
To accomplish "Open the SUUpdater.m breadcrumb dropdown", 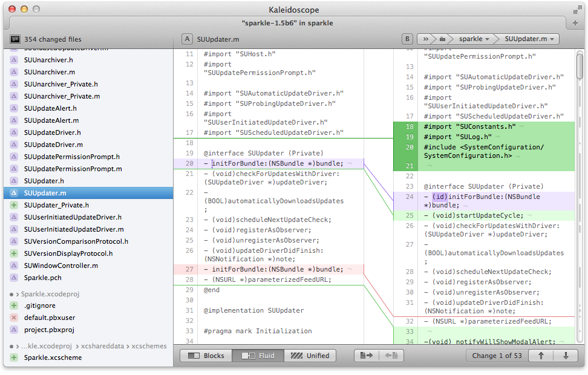I will 529,39.
